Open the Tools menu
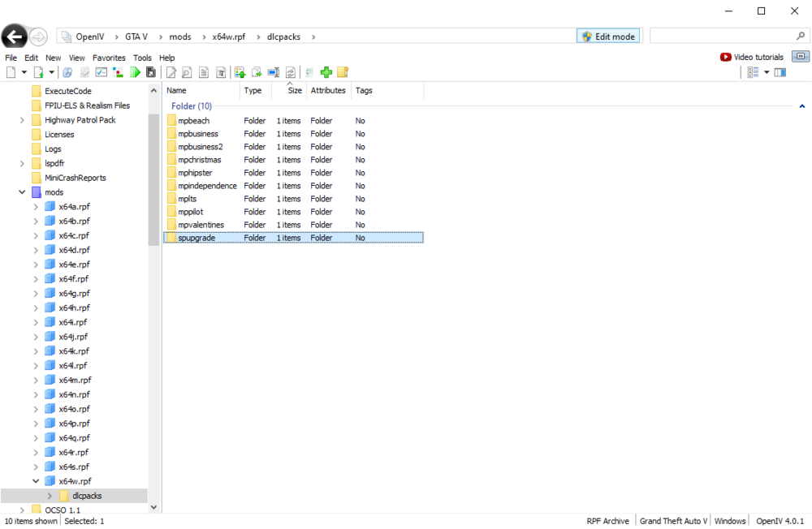Viewport: 812px width, 529px height. pos(142,58)
